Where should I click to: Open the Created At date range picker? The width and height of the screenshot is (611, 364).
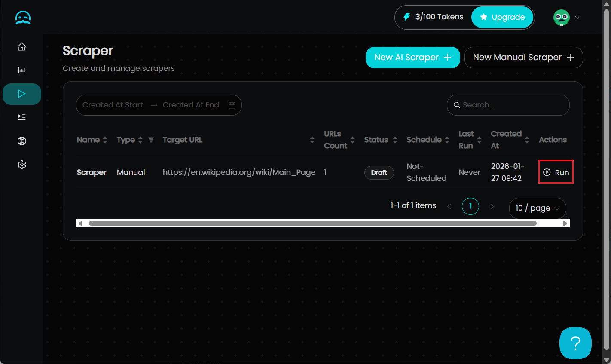coord(159,105)
